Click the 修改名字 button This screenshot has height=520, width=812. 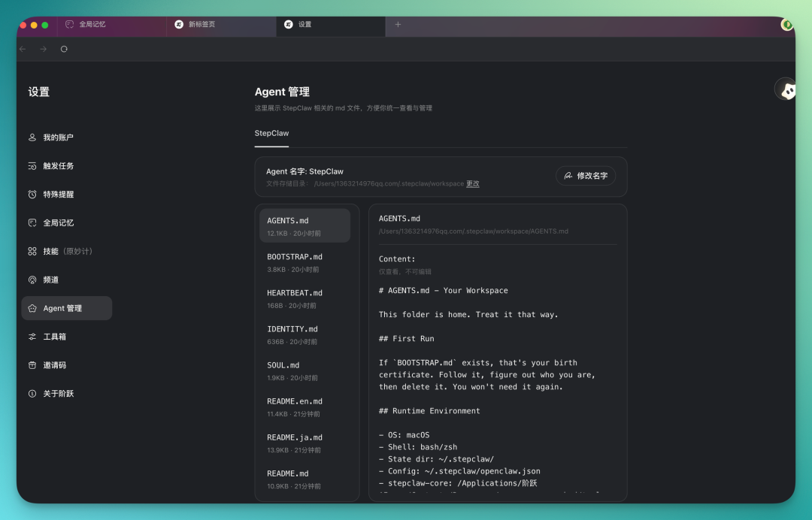click(x=585, y=176)
